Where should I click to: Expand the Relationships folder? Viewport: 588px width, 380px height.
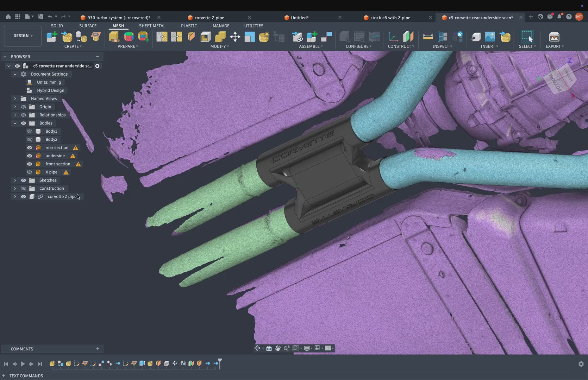click(x=15, y=115)
